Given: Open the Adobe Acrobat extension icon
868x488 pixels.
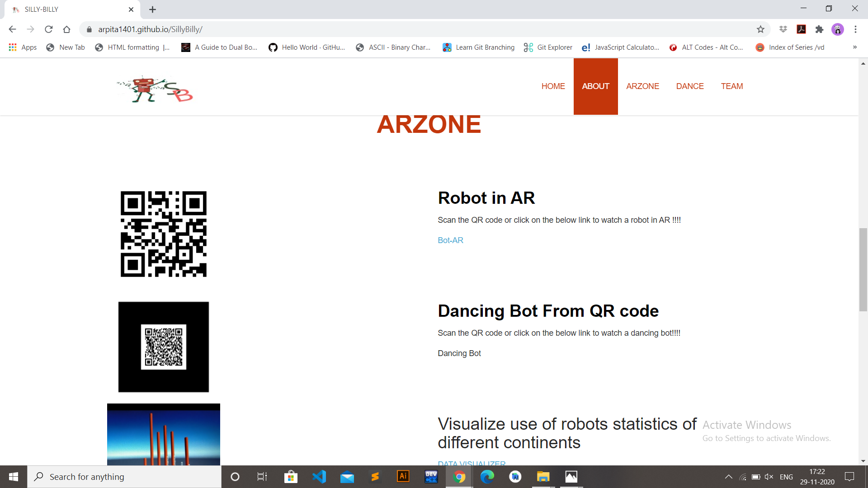Looking at the screenshot, I should coord(801,29).
